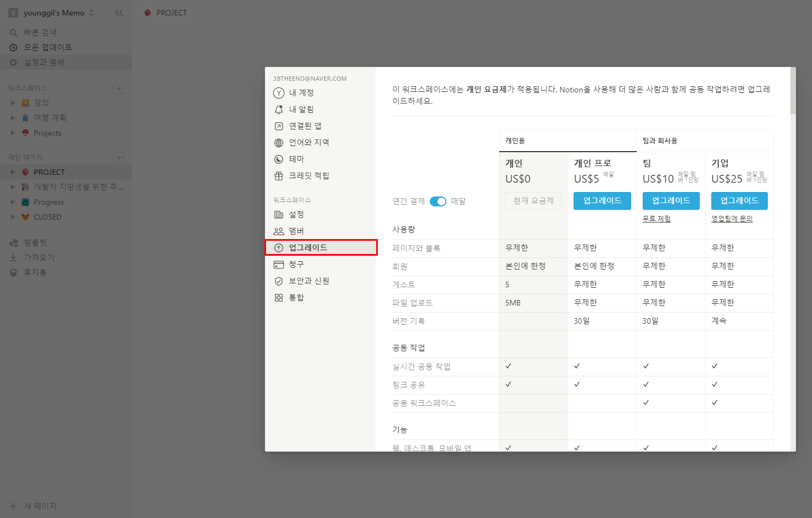Expand the 개발자 지망생을 위한 page

[13, 187]
